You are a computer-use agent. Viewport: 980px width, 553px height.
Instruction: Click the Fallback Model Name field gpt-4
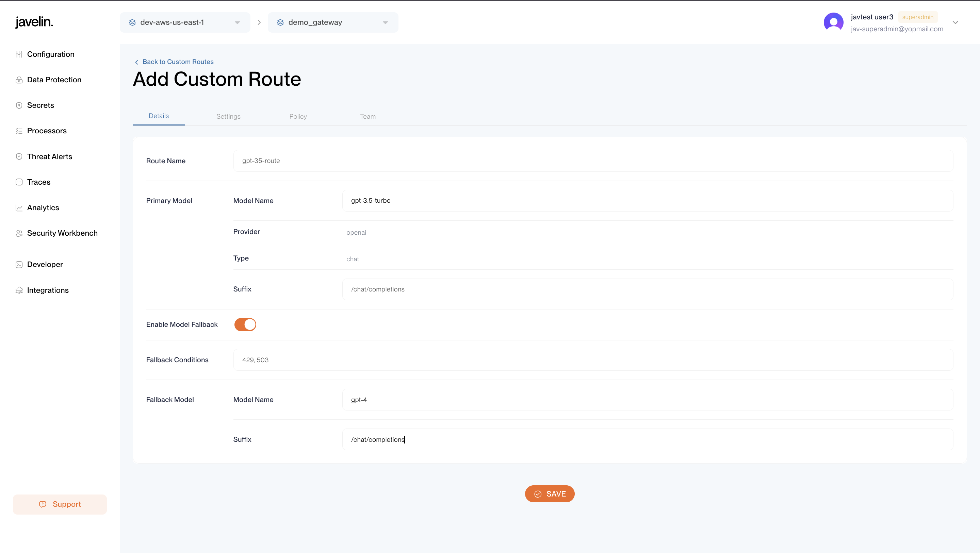click(x=648, y=400)
